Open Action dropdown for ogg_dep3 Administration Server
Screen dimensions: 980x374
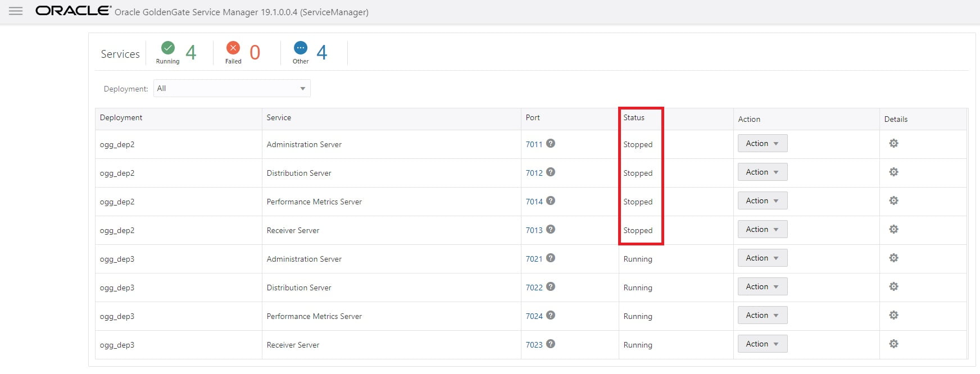(763, 258)
